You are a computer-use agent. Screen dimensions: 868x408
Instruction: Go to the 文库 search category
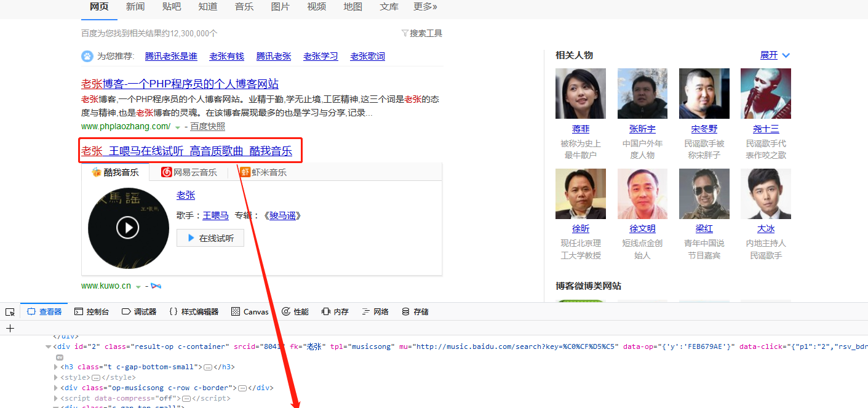pos(389,7)
